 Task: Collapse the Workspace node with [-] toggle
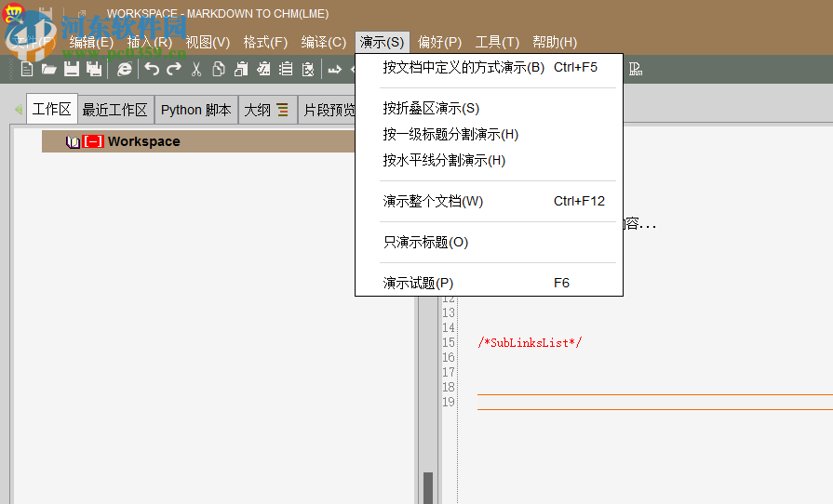[93, 141]
